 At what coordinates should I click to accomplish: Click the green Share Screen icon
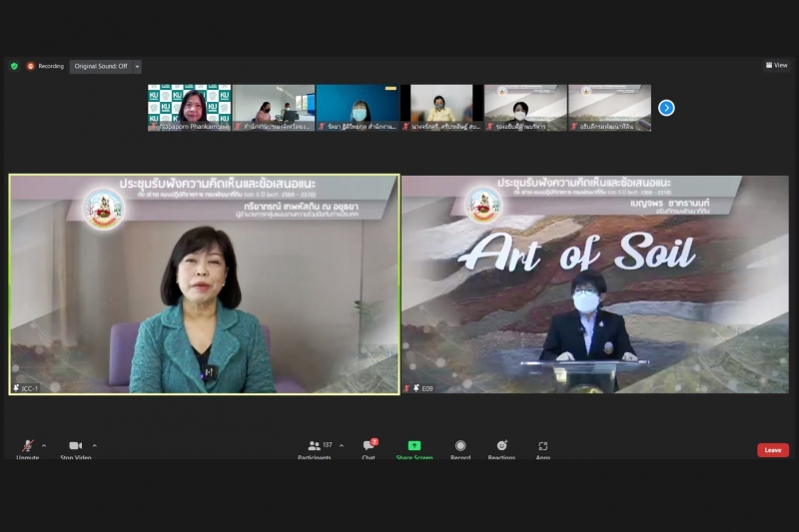click(413, 446)
